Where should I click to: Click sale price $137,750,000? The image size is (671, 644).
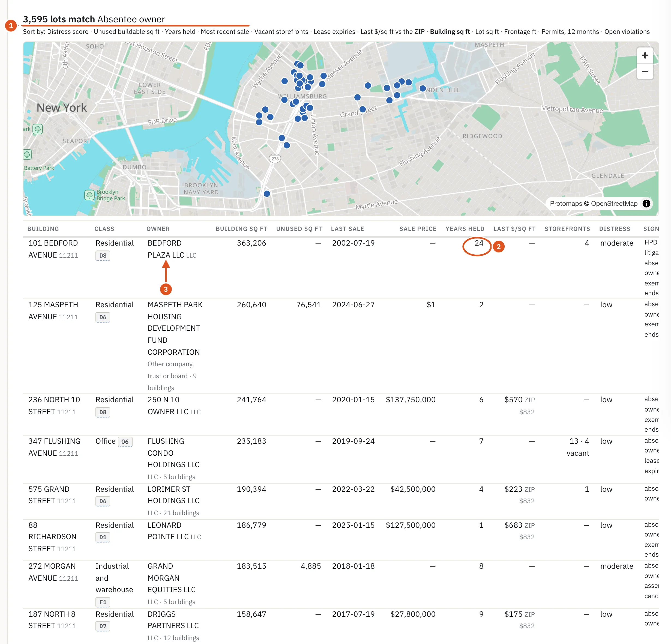pos(411,400)
